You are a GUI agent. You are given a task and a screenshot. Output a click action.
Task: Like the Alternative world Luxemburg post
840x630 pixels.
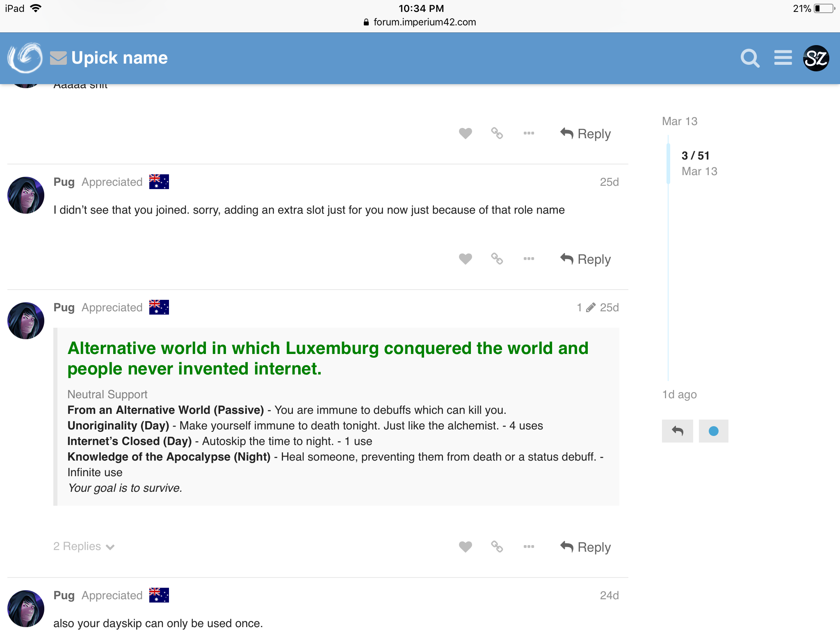(465, 547)
